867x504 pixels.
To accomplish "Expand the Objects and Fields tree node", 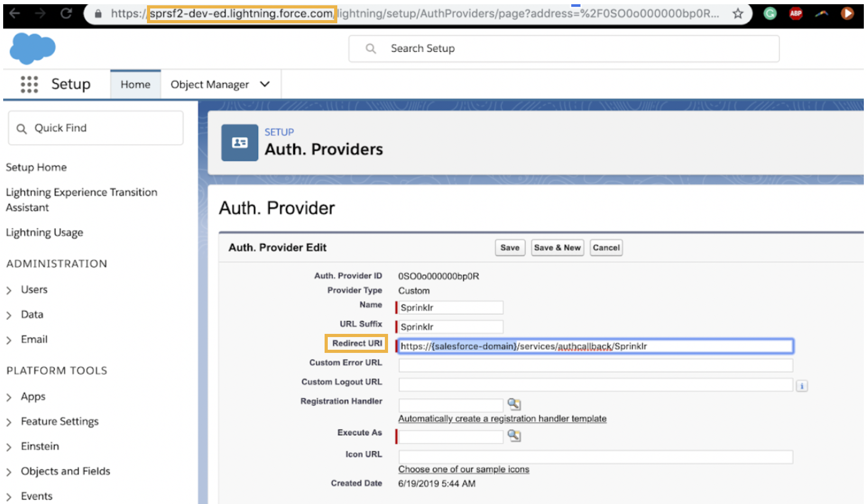I will (9, 472).
